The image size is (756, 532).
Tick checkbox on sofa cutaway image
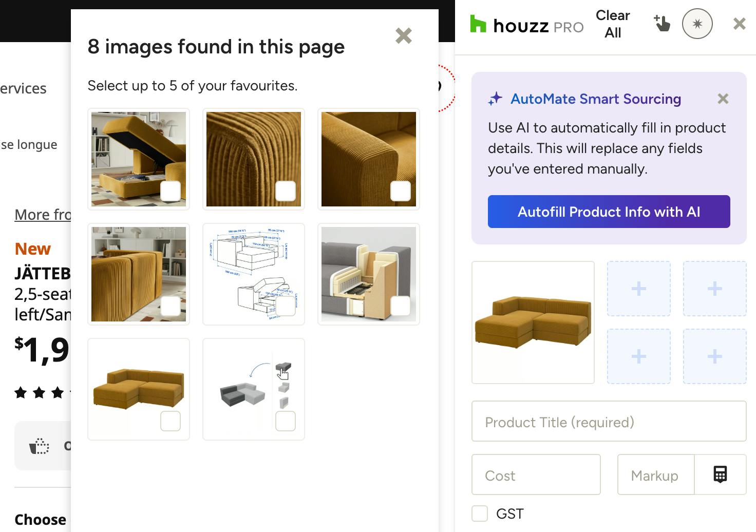(x=401, y=306)
